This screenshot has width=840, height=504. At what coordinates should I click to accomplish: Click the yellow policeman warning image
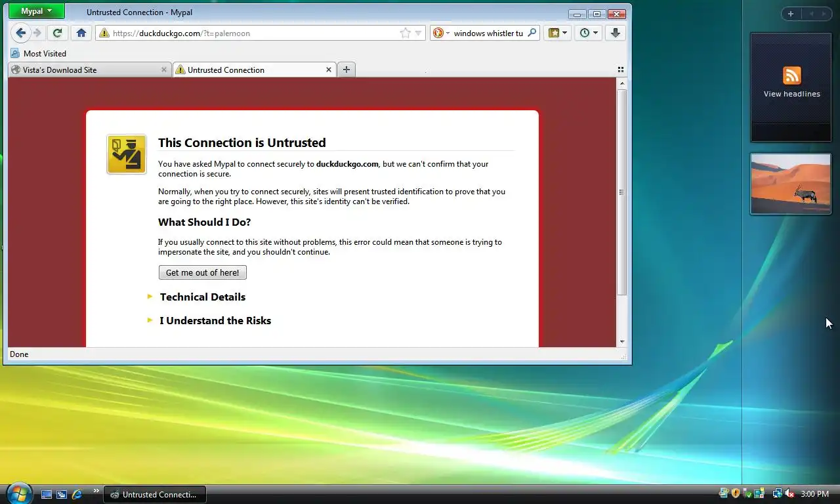(x=127, y=154)
